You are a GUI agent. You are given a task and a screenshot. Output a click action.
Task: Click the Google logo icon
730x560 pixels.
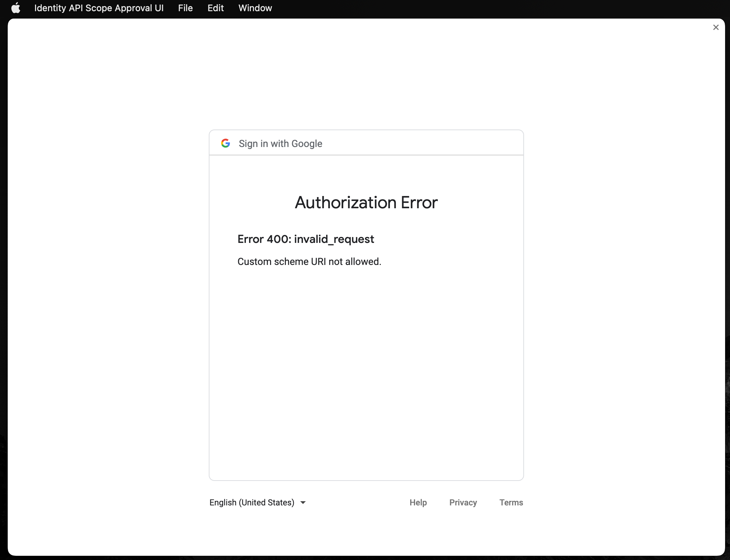[x=226, y=143]
